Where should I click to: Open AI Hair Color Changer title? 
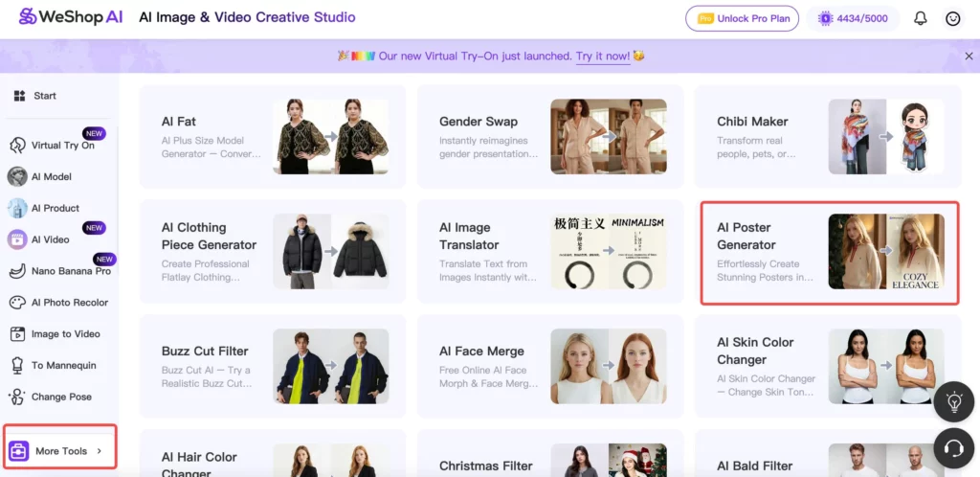pyautogui.click(x=199, y=466)
